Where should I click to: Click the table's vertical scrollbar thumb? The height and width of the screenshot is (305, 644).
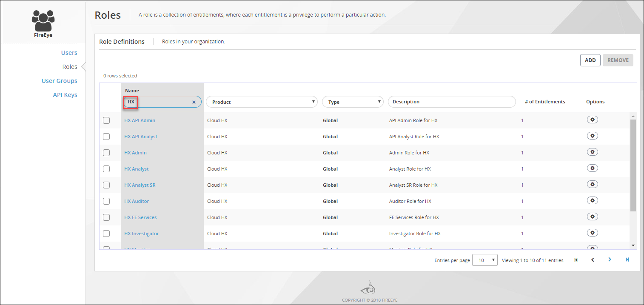click(x=633, y=165)
